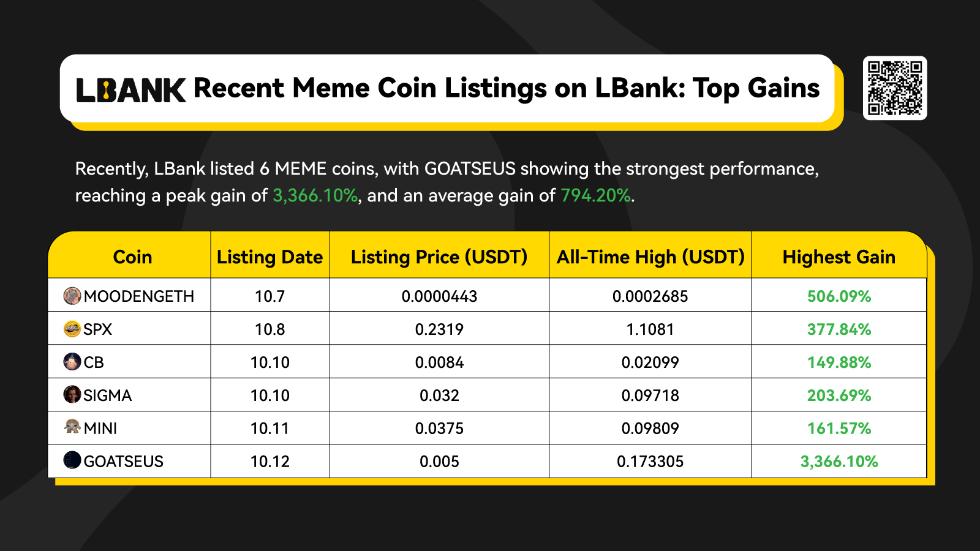Click the SPX coin icon
This screenshot has width=980, height=551.
click(72, 329)
